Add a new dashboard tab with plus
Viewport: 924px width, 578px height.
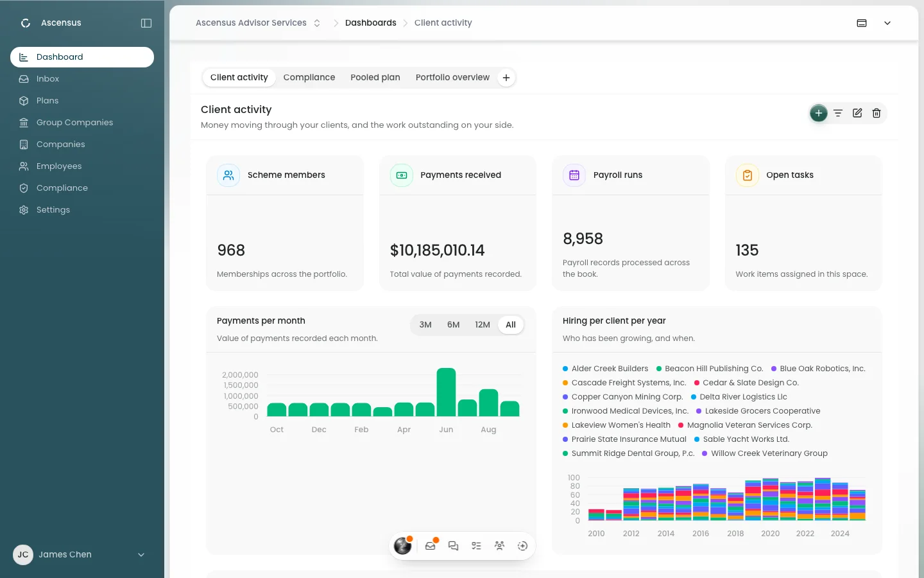(506, 78)
